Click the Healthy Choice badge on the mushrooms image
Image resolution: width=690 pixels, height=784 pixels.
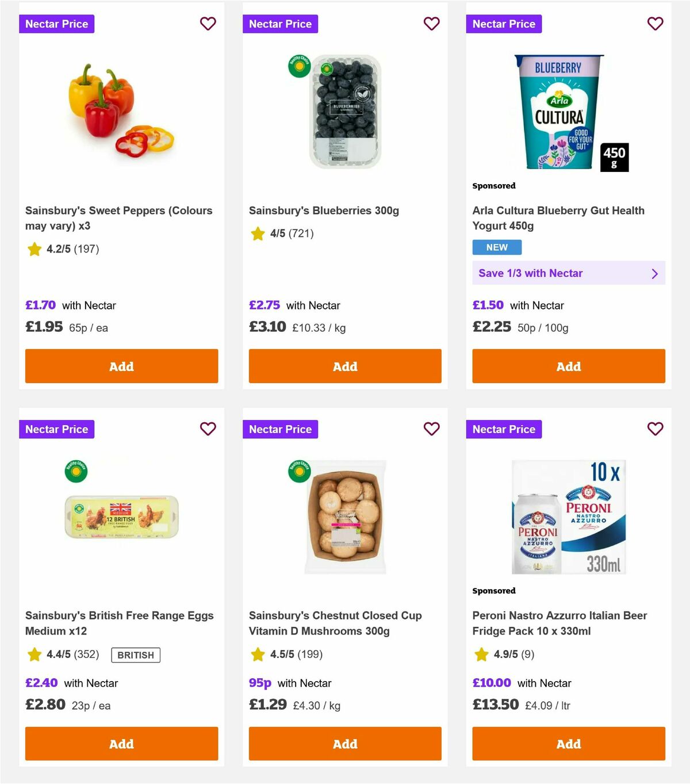click(300, 472)
